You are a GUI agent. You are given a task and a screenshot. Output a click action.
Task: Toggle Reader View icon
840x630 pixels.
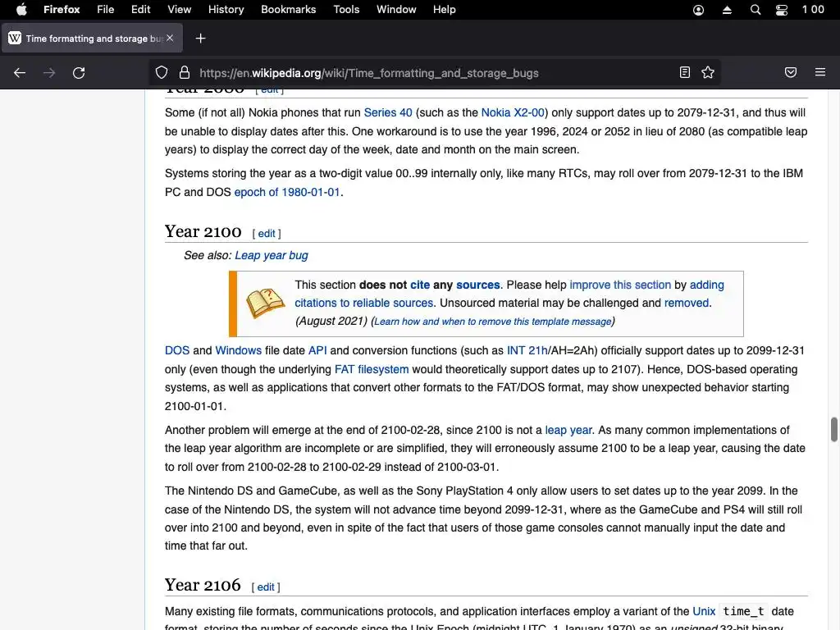(685, 72)
